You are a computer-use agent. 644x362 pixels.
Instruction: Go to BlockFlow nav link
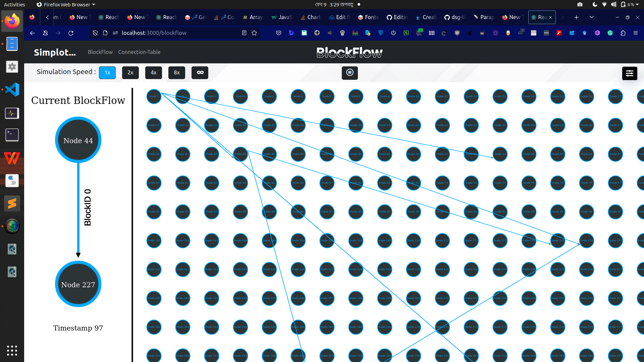(x=100, y=52)
